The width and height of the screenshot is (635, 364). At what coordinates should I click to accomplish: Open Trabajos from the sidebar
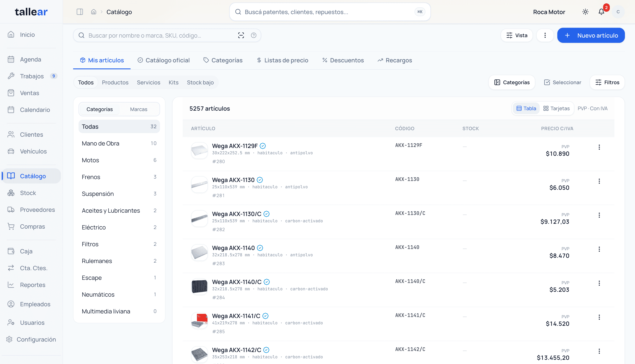point(31,76)
